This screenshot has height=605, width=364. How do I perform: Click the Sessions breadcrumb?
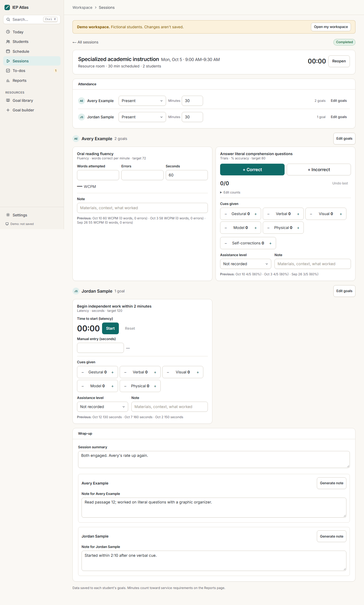[x=107, y=7]
